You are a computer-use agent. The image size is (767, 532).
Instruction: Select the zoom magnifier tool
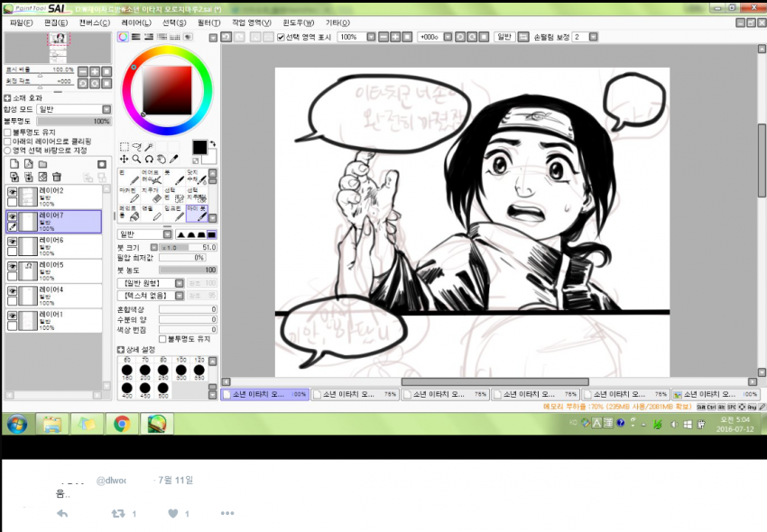click(137, 160)
